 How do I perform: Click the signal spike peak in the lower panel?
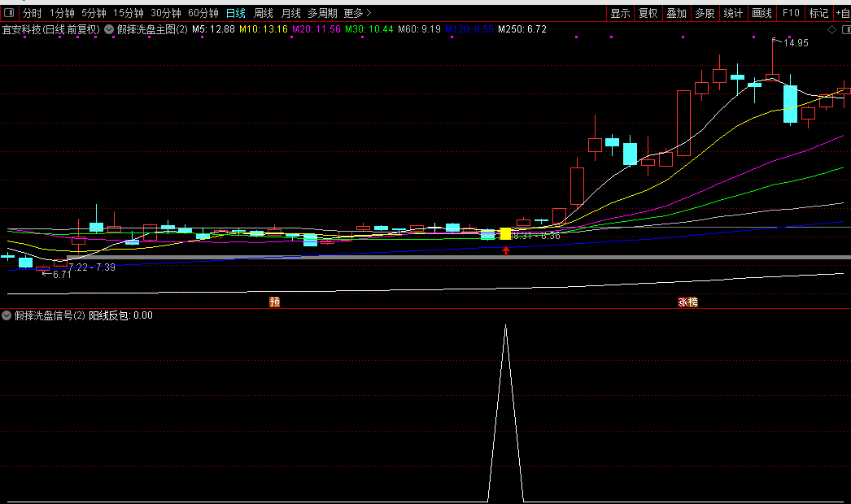[506, 325]
